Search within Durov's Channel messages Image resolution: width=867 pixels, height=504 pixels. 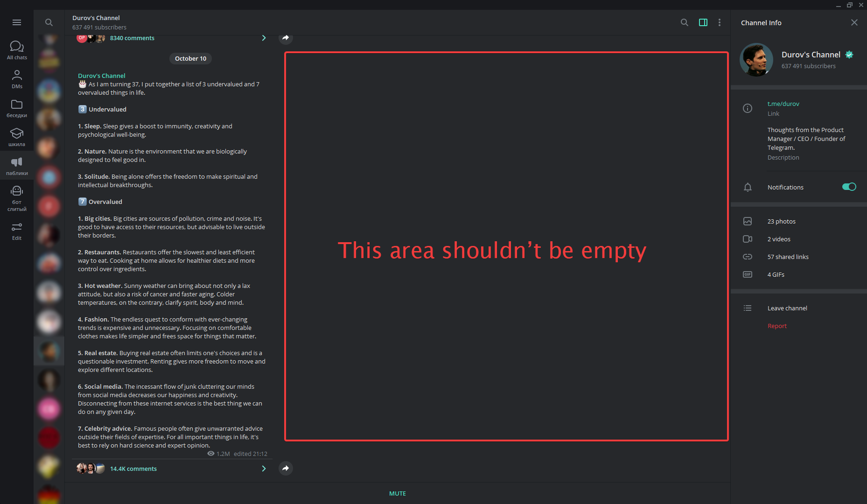[x=685, y=22]
